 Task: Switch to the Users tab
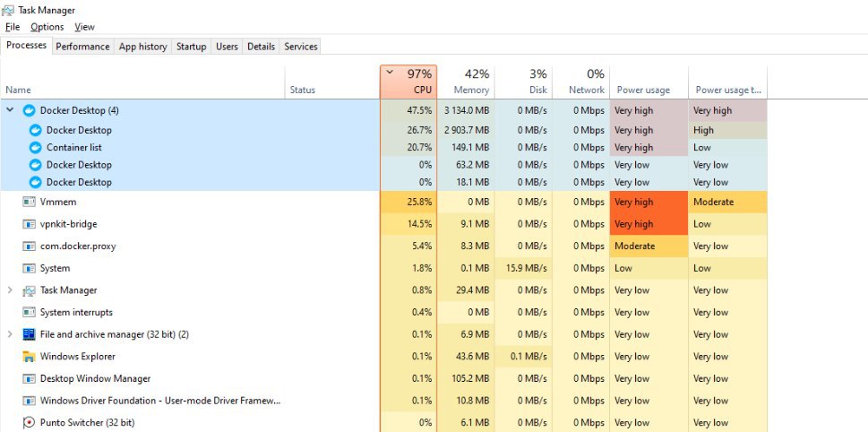tap(227, 47)
